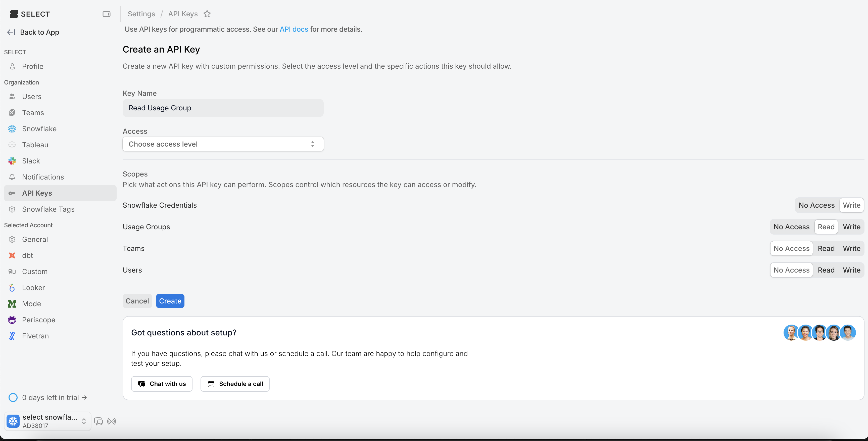Open the Slack integration page
868x441 pixels.
point(30,161)
